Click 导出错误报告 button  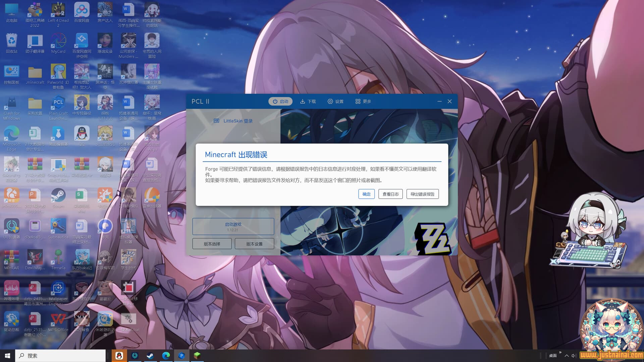pyautogui.click(x=422, y=194)
